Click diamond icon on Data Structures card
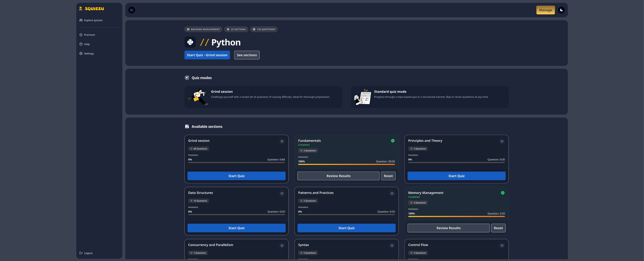Screen dimensions: 644x261 [282, 193]
